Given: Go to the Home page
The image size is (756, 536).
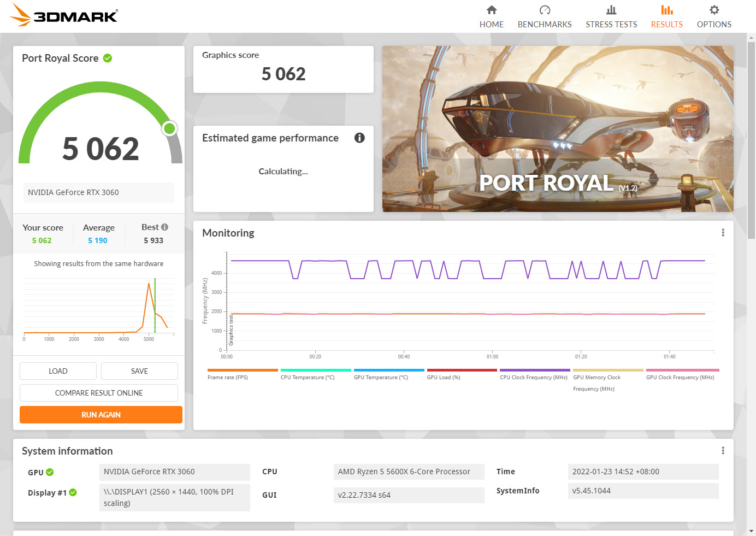Looking at the screenshot, I should point(491,16).
